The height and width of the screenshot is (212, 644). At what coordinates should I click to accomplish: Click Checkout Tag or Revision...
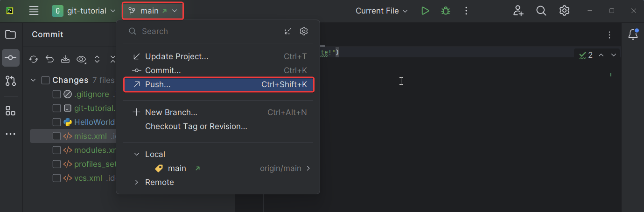(196, 126)
